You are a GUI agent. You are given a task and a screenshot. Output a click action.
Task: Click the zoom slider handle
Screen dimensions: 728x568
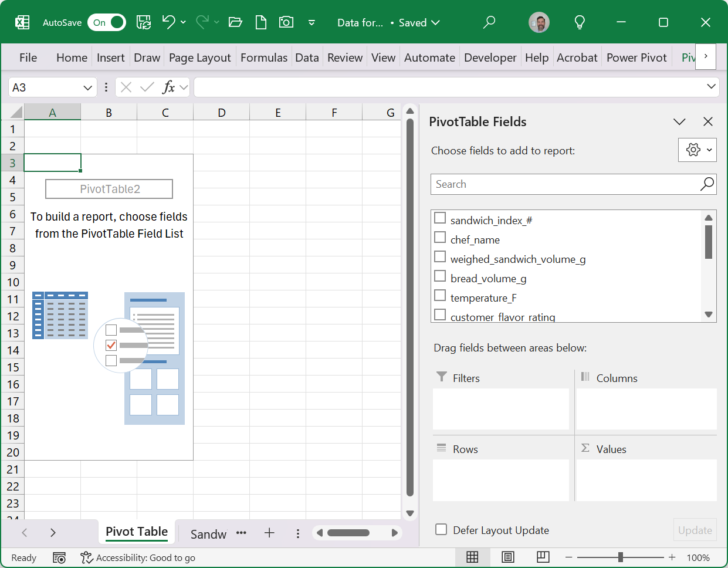point(620,557)
